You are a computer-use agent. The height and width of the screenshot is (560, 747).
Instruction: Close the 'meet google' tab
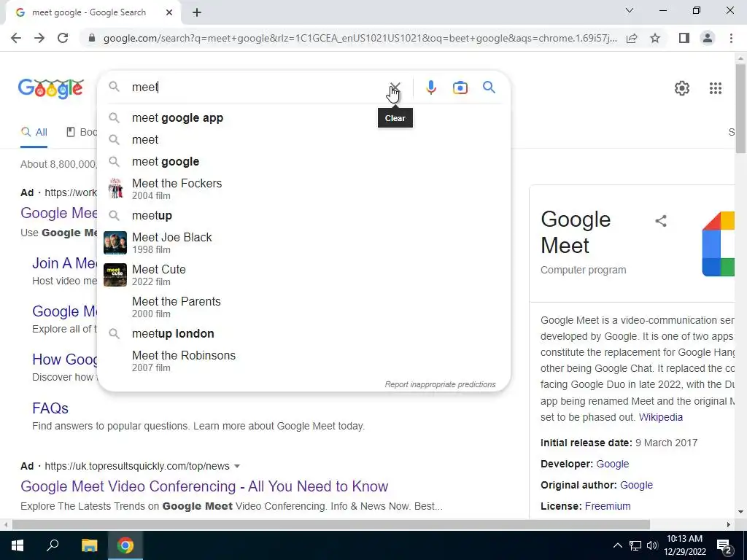pyautogui.click(x=169, y=13)
